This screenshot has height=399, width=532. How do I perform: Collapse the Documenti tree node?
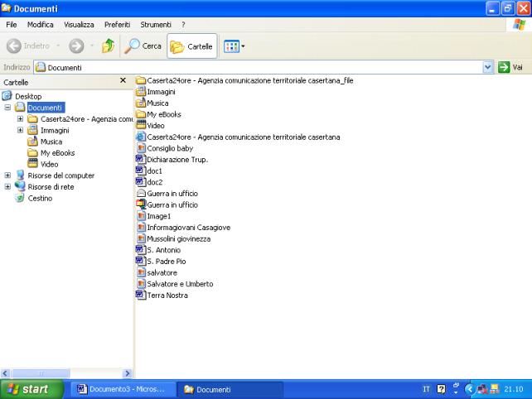tap(7, 108)
